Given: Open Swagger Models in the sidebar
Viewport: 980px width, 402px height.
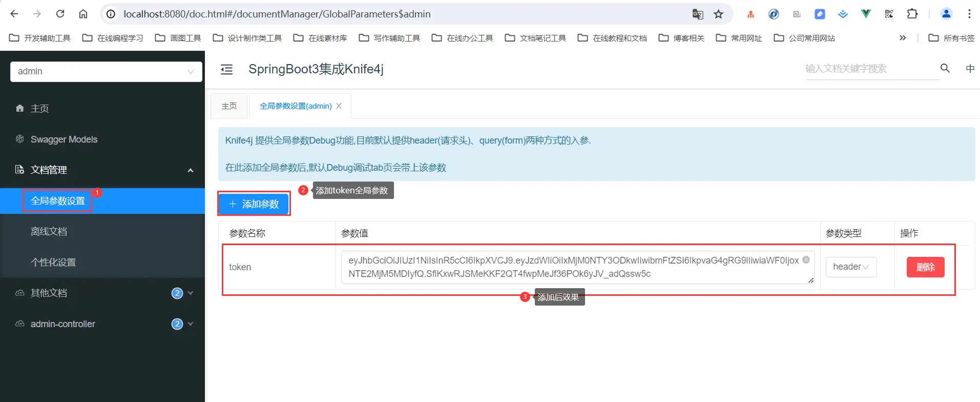Looking at the screenshot, I should 102,139.
